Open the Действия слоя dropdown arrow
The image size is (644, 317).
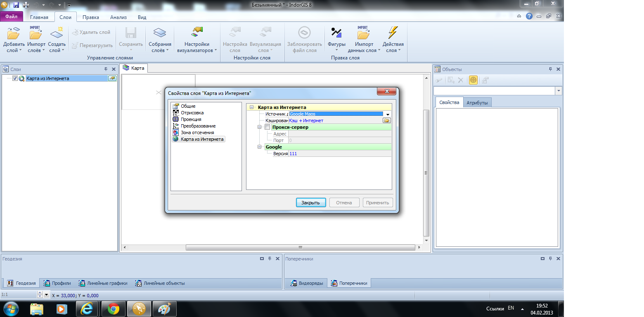pyautogui.click(x=400, y=51)
